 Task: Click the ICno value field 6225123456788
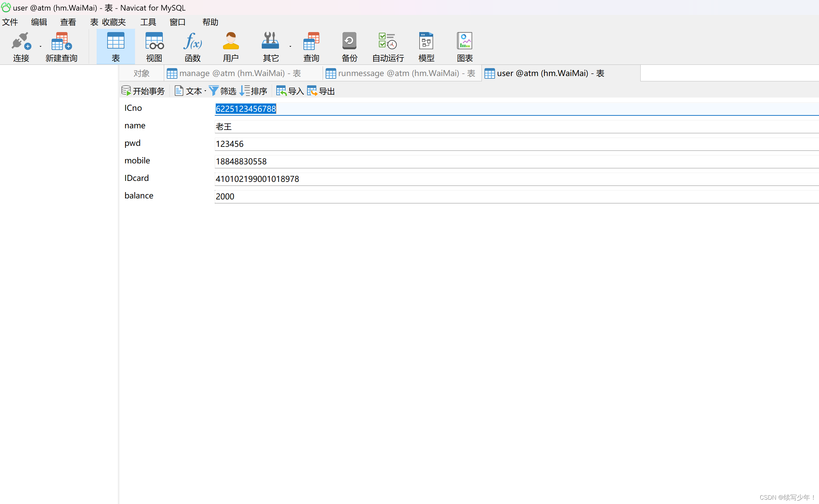coord(517,109)
